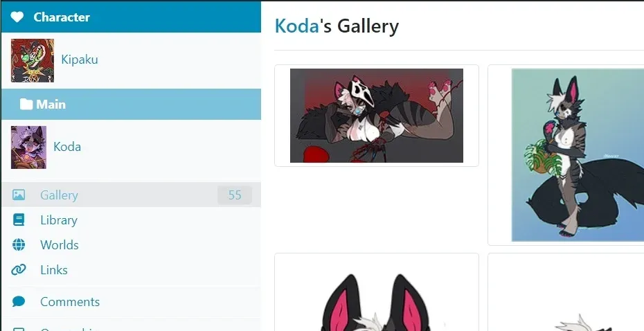This screenshot has height=331, width=644.
Task: Open the Links page
Action: [54, 270]
